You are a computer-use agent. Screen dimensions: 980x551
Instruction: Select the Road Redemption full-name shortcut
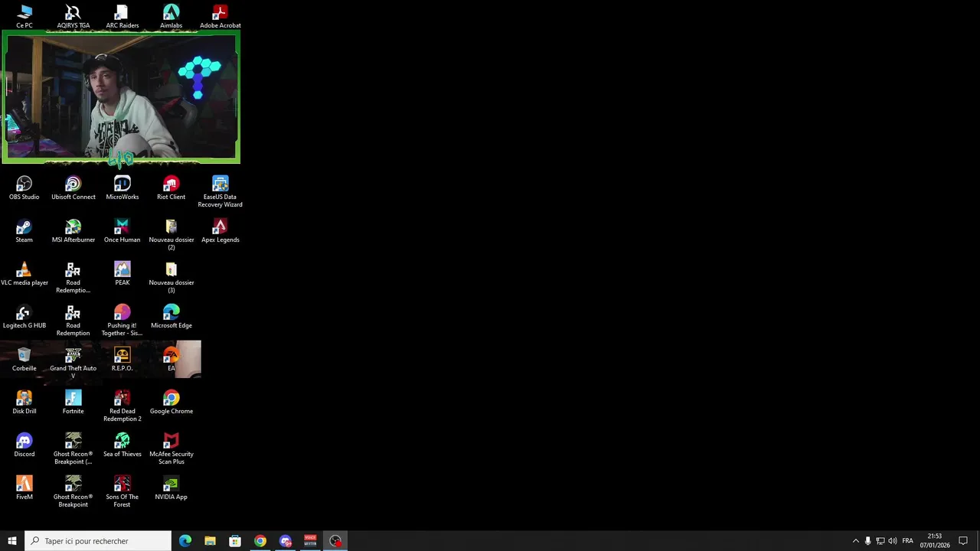point(73,321)
